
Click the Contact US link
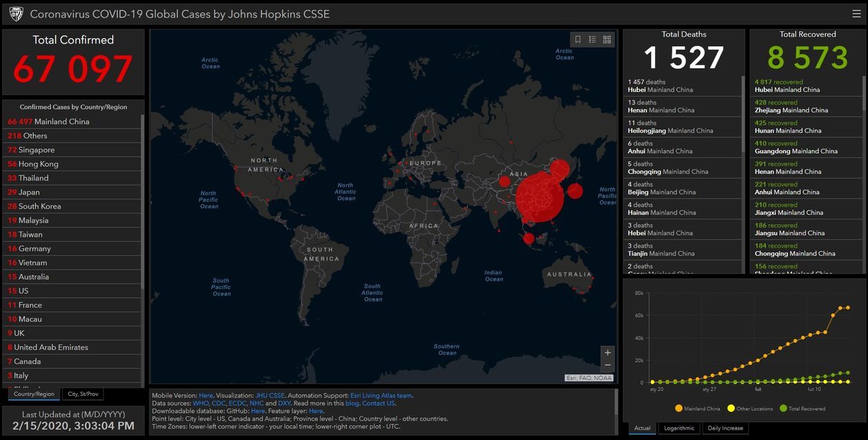click(x=379, y=403)
